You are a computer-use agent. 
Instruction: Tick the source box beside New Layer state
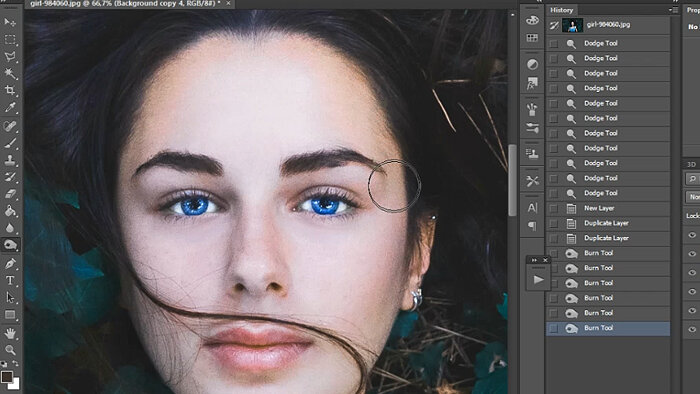(x=554, y=208)
